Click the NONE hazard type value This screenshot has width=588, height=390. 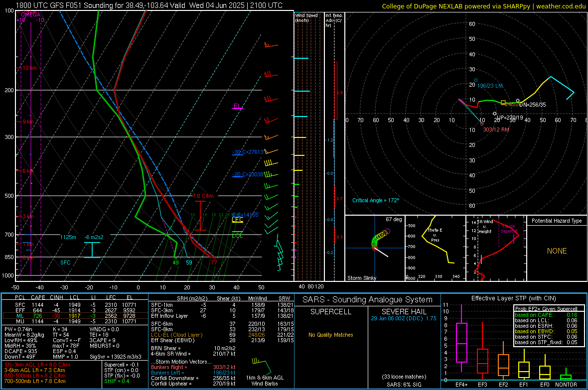pyautogui.click(x=557, y=251)
